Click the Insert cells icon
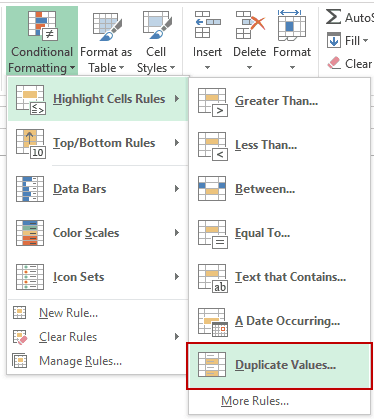376x419 pixels. pos(207,25)
